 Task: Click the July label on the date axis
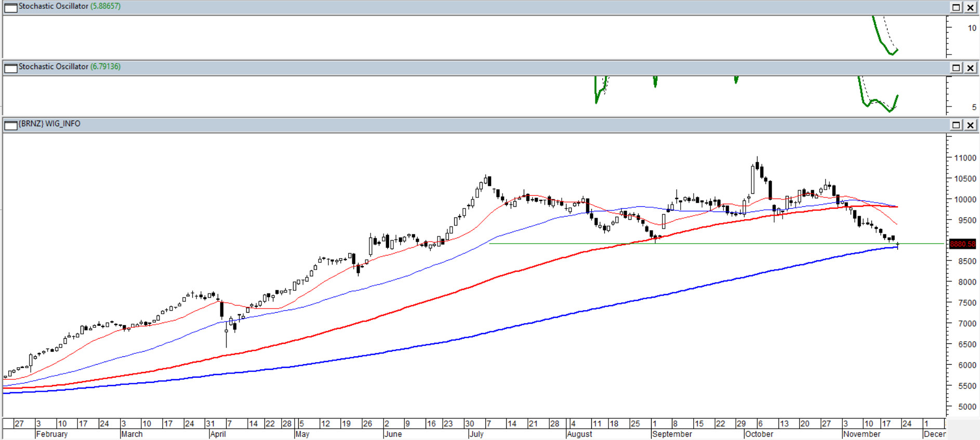pyautogui.click(x=476, y=434)
